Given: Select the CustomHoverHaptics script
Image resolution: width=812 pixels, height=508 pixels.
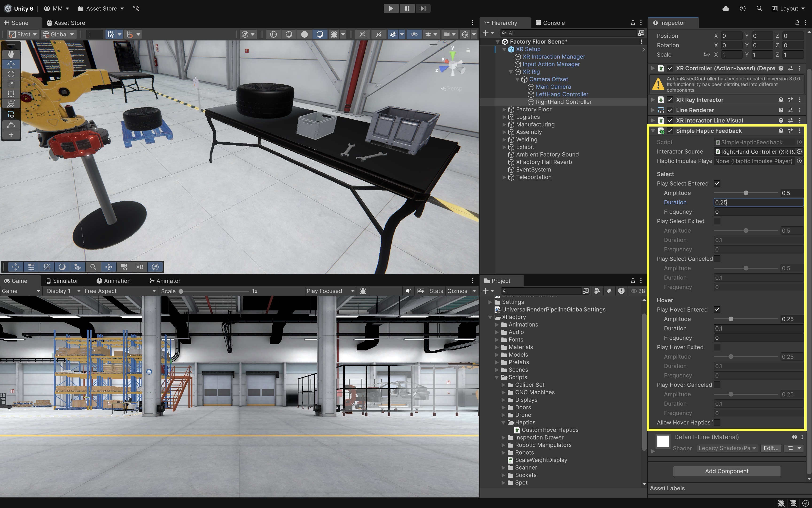Looking at the screenshot, I should pyautogui.click(x=550, y=430).
